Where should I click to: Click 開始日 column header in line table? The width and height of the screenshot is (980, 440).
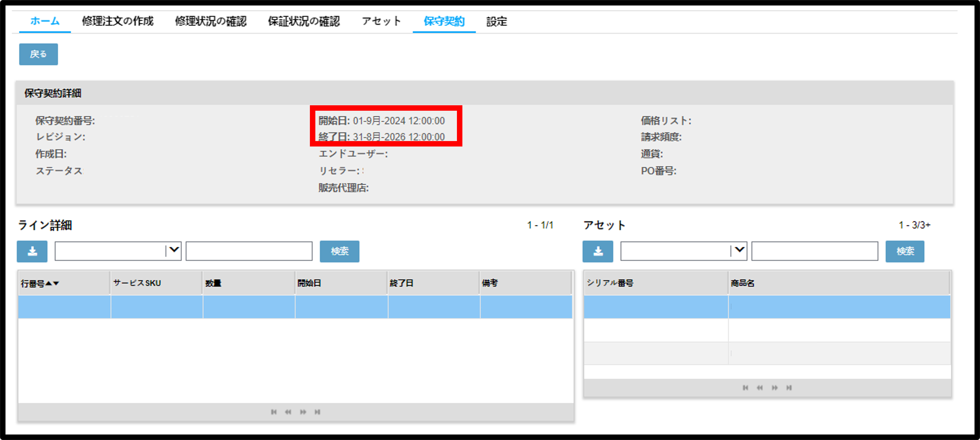click(x=341, y=283)
